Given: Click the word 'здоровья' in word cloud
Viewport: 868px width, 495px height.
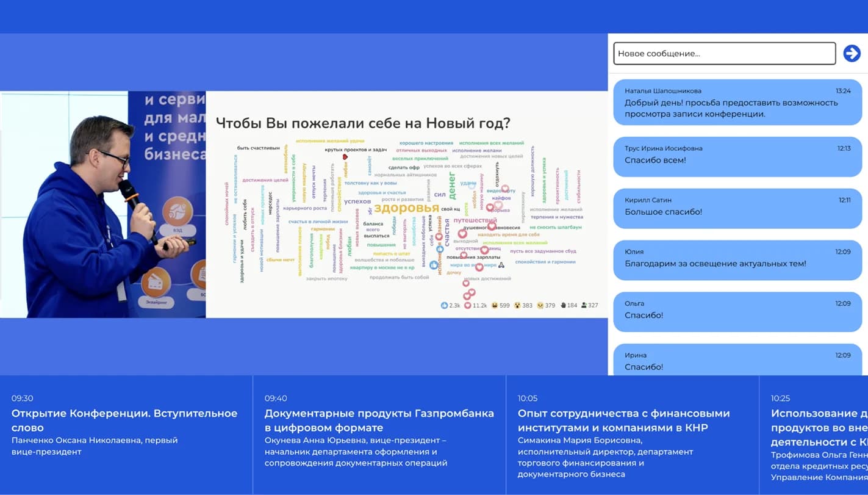Looking at the screenshot, I should (406, 208).
